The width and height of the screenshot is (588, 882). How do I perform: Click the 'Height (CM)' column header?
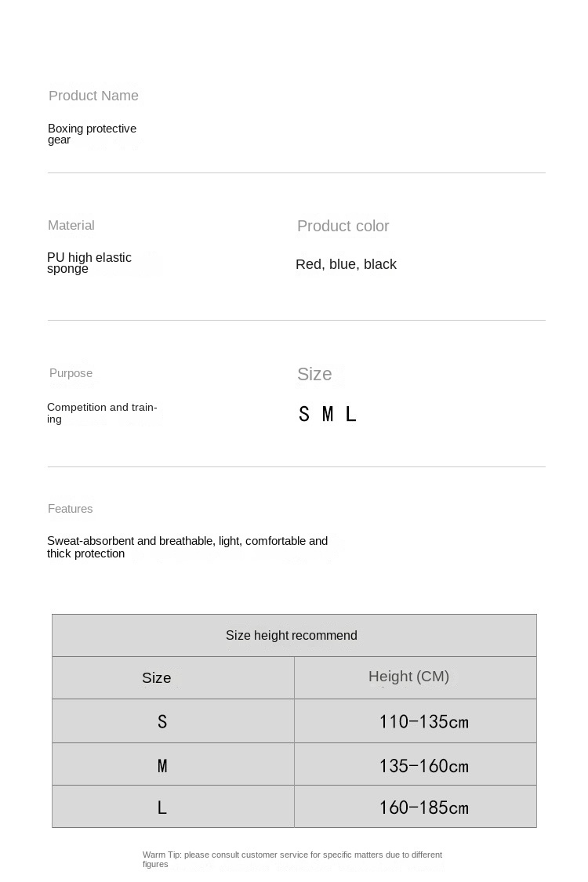(x=408, y=677)
